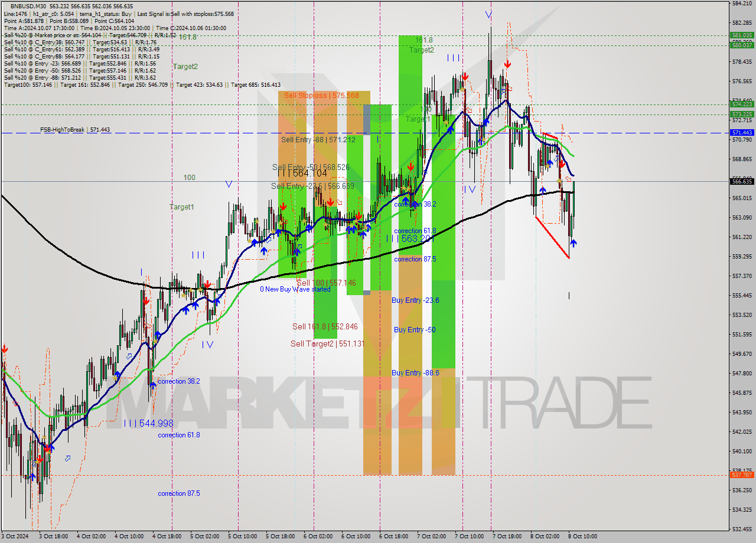Click the 584.210 price axis value
The image size is (756, 543).
pos(742,4)
